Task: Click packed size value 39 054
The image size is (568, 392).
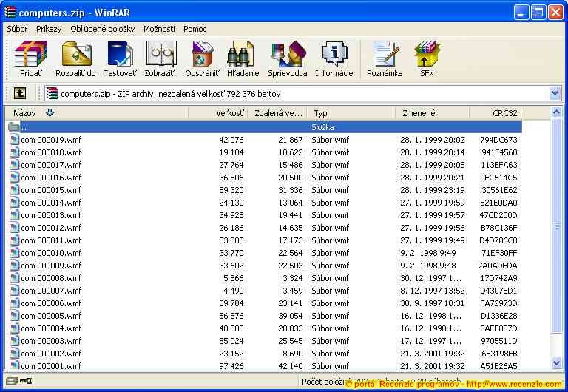Action: tap(290, 316)
